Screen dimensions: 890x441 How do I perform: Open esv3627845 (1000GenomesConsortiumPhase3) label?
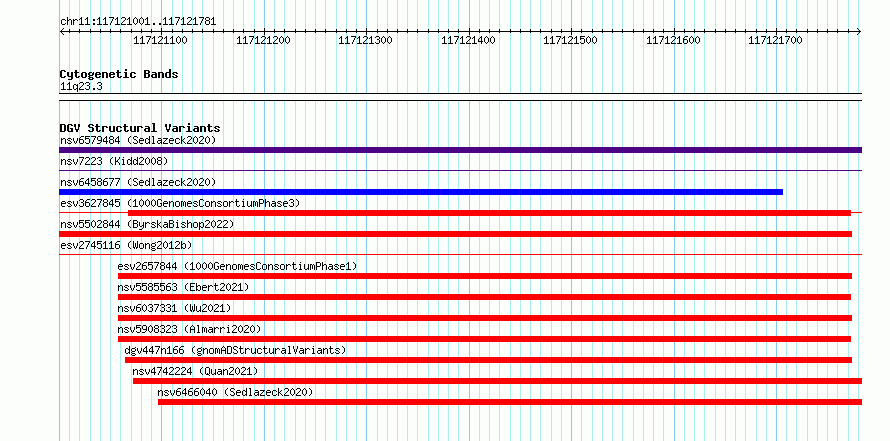click(x=179, y=203)
